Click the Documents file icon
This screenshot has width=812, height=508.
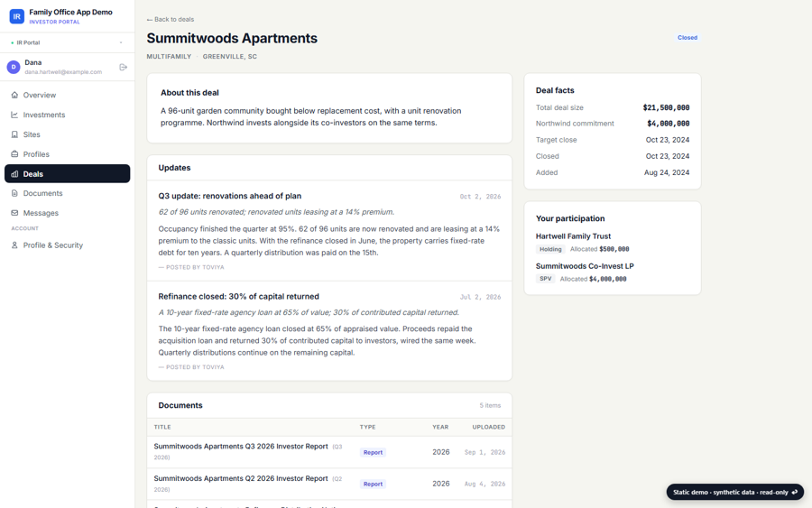click(x=14, y=193)
